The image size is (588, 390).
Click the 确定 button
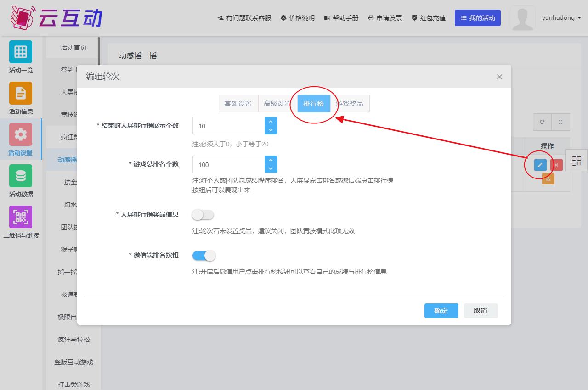tap(441, 311)
